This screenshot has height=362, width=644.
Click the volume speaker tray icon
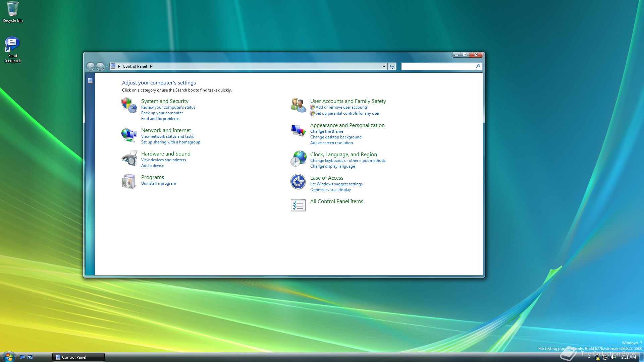[x=613, y=357]
